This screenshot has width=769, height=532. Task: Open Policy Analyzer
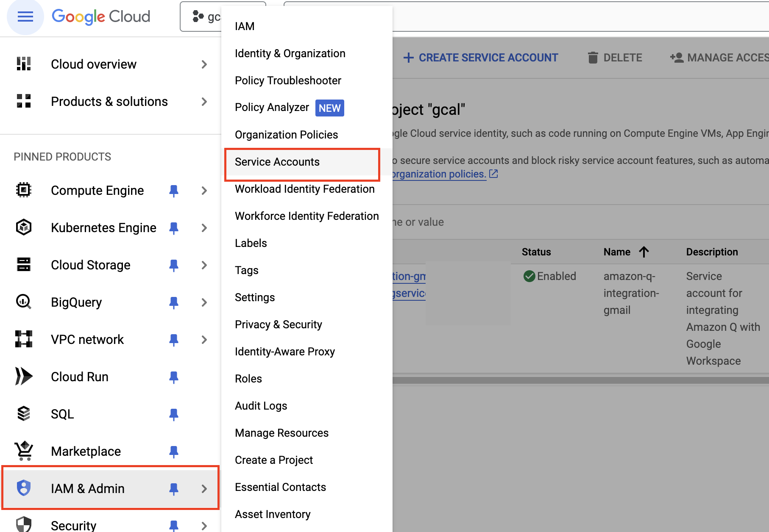click(x=307, y=108)
